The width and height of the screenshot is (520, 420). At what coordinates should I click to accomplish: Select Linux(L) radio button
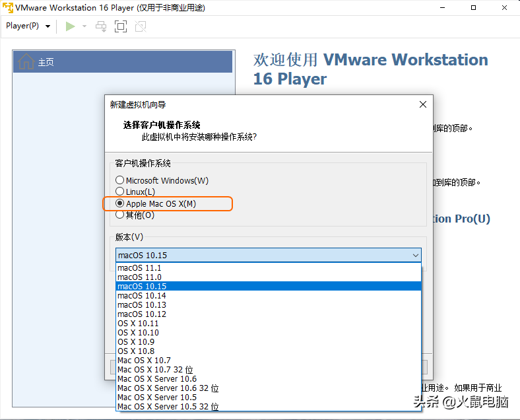click(135, 192)
